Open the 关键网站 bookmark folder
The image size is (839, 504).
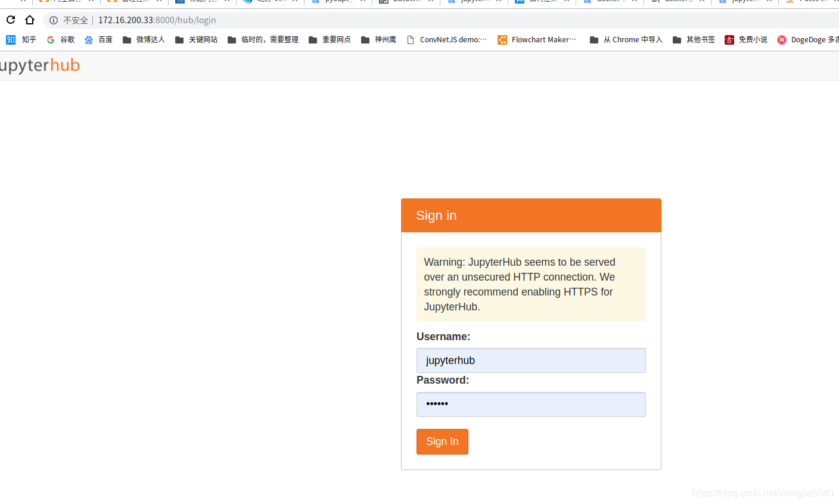196,40
